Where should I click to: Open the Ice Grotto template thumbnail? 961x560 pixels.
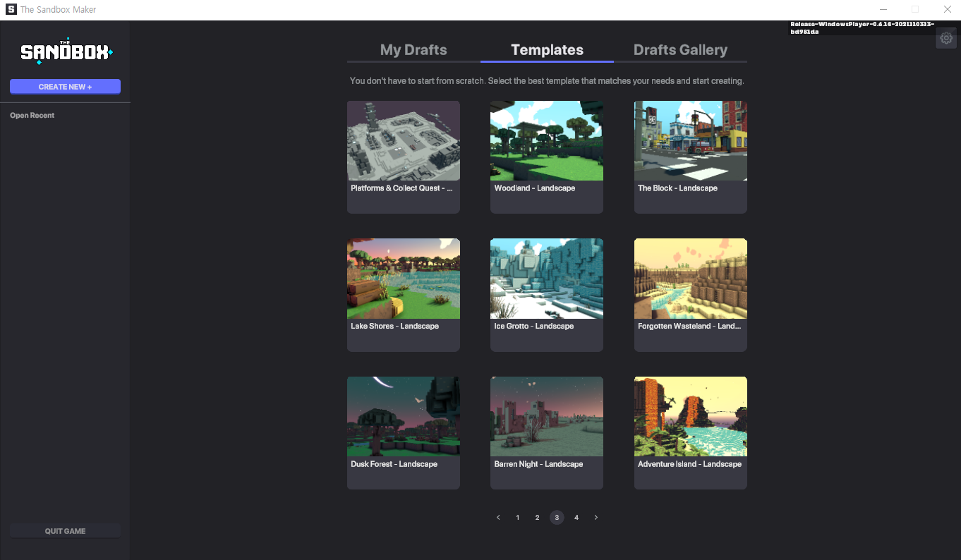tap(547, 279)
